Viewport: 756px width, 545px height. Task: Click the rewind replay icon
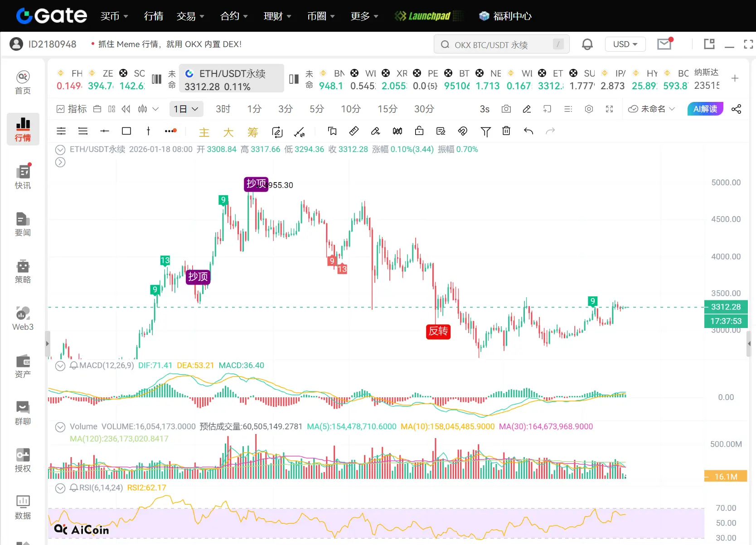pos(126,109)
